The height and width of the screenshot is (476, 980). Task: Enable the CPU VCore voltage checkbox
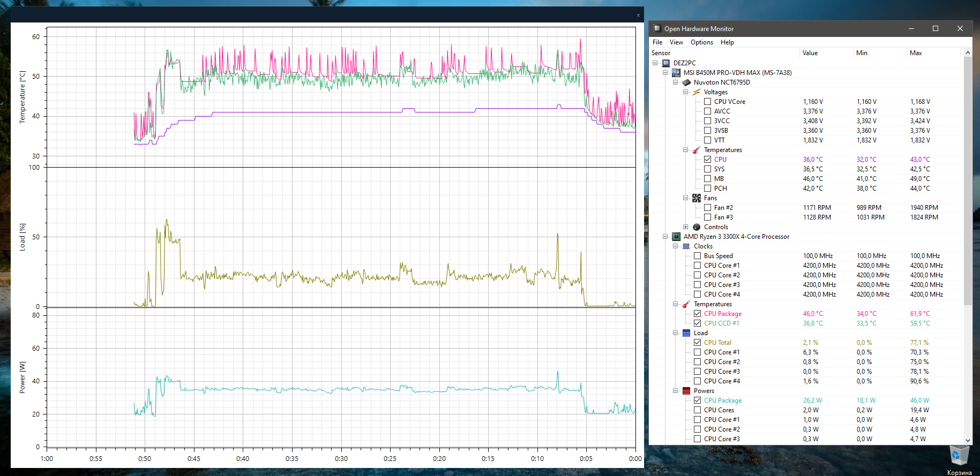pos(707,102)
